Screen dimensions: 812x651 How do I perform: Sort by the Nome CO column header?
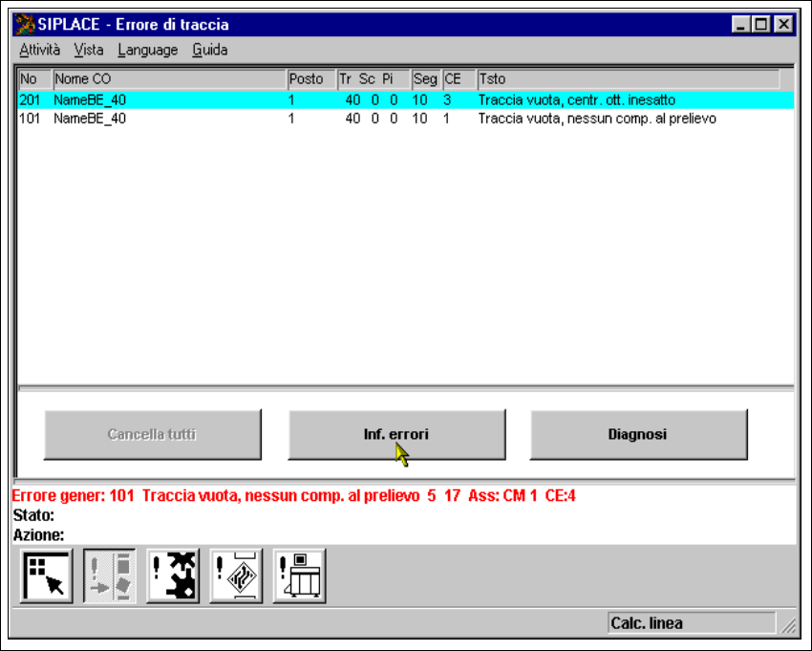click(169, 79)
